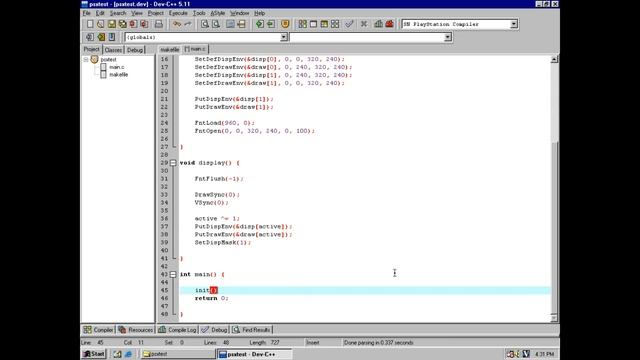640x360 pixels.
Task: Click the Undo toolbar icon
Action: coord(177,24)
